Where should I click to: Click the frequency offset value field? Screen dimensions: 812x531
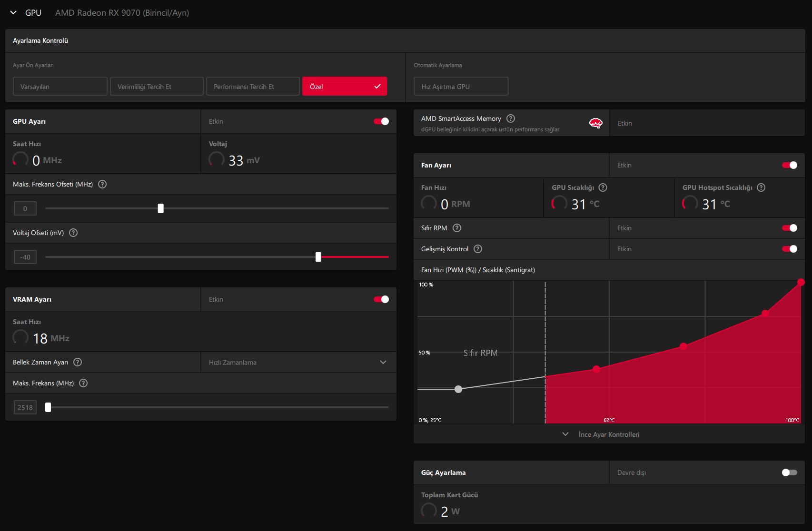25,208
